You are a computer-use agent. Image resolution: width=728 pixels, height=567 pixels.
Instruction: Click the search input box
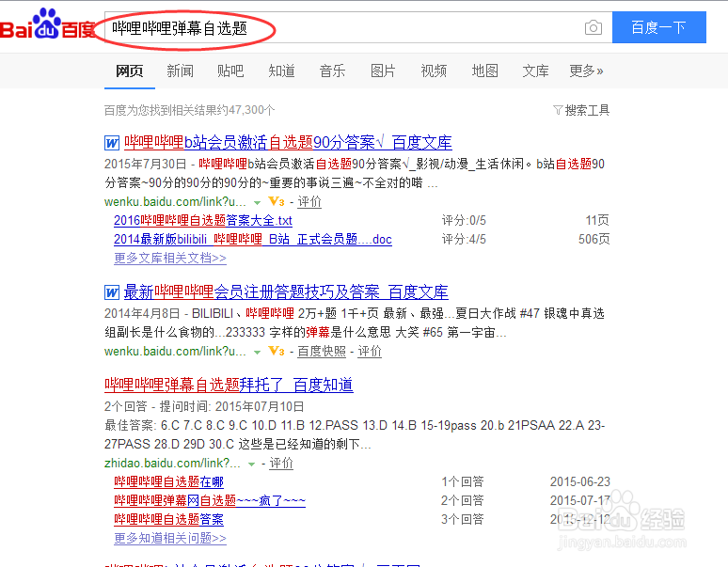click(358, 27)
